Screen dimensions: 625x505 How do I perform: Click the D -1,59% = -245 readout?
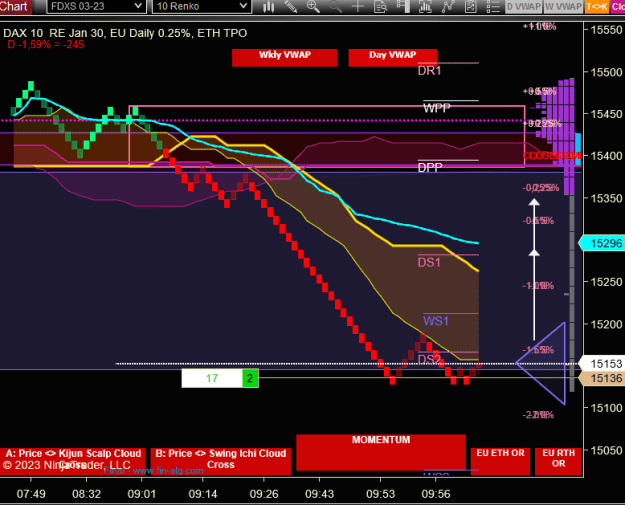point(45,44)
